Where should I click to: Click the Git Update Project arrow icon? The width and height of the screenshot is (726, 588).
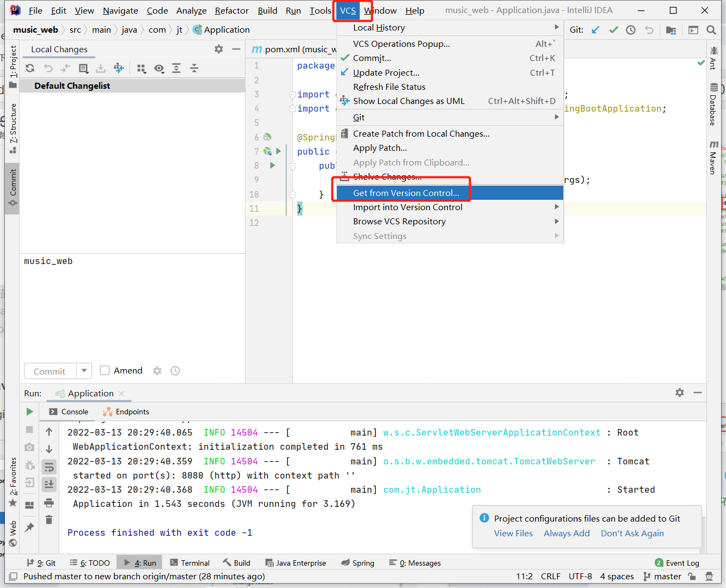pos(595,30)
